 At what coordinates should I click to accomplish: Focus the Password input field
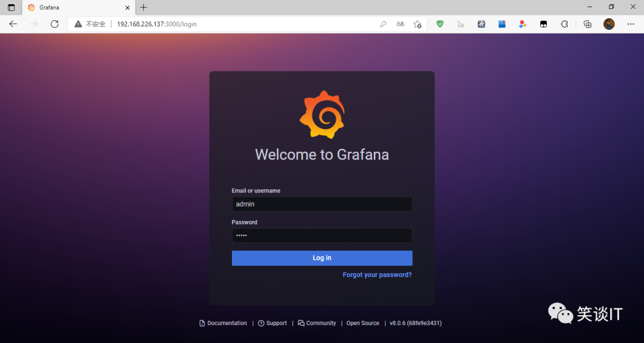pos(322,235)
